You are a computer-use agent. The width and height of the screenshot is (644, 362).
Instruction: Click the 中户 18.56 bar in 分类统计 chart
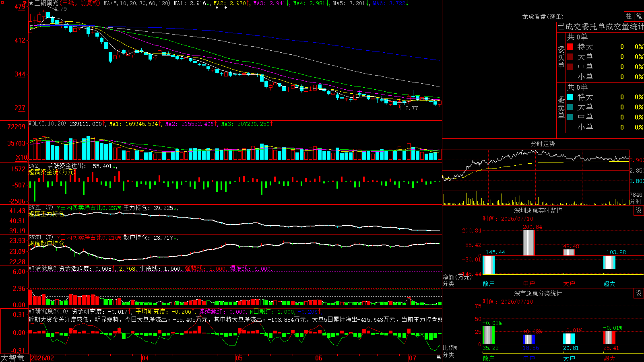(x=529, y=339)
